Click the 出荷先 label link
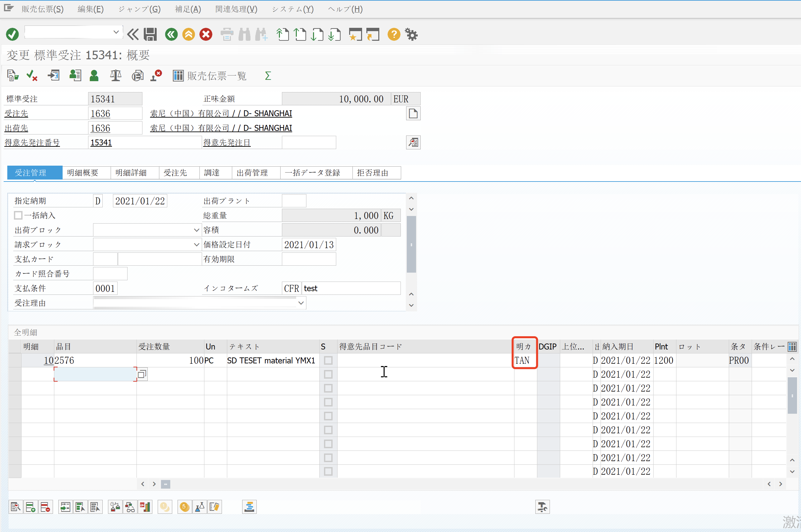Image resolution: width=801 pixels, height=532 pixels. 16,128
